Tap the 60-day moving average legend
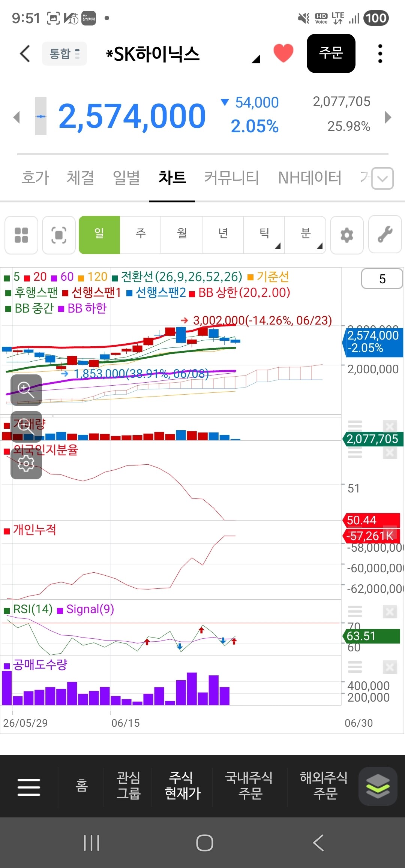405x868 pixels. point(63,277)
